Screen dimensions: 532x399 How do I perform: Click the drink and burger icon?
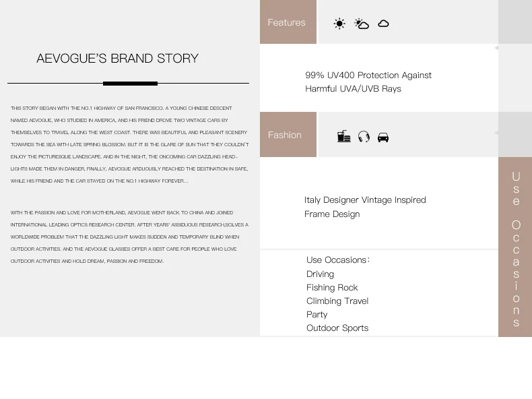343,137
